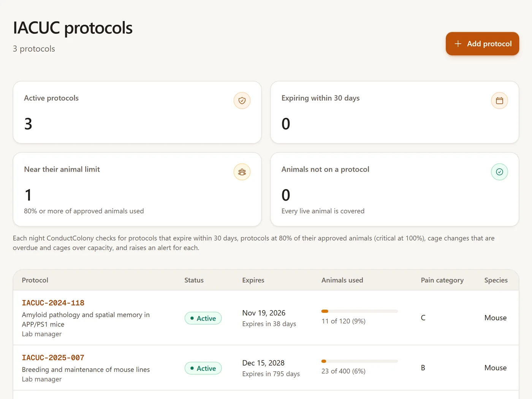Click the 'Nov 19, 2026' expiry date
The width and height of the screenshot is (532, 399).
point(264,313)
